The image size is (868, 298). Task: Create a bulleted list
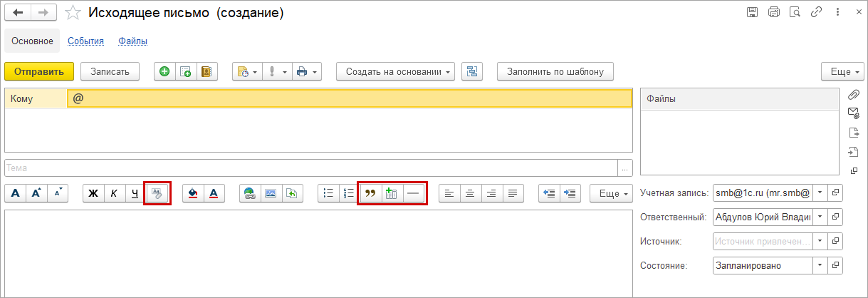(328, 193)
